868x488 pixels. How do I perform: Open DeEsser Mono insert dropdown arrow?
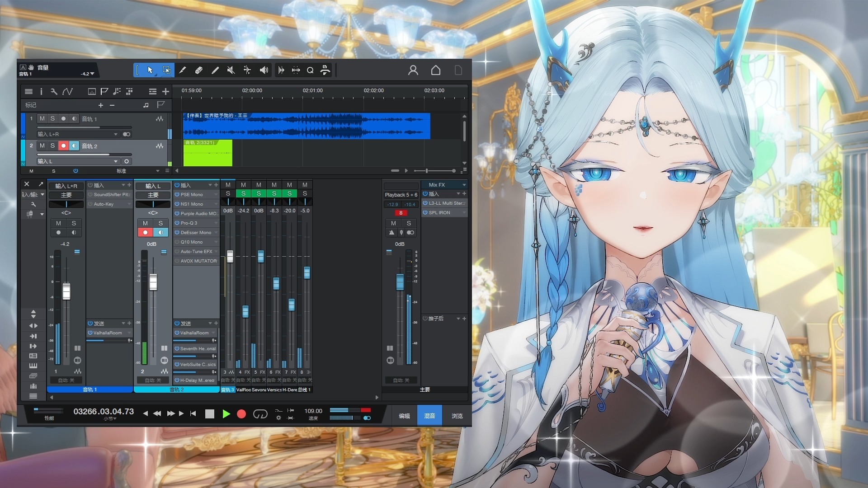(216, 232)
